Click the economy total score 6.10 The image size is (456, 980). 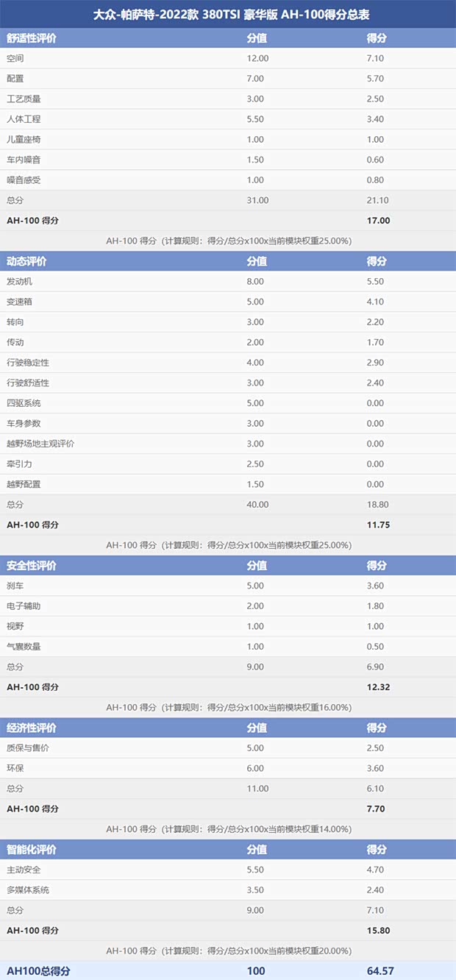(x=375, y=789)
